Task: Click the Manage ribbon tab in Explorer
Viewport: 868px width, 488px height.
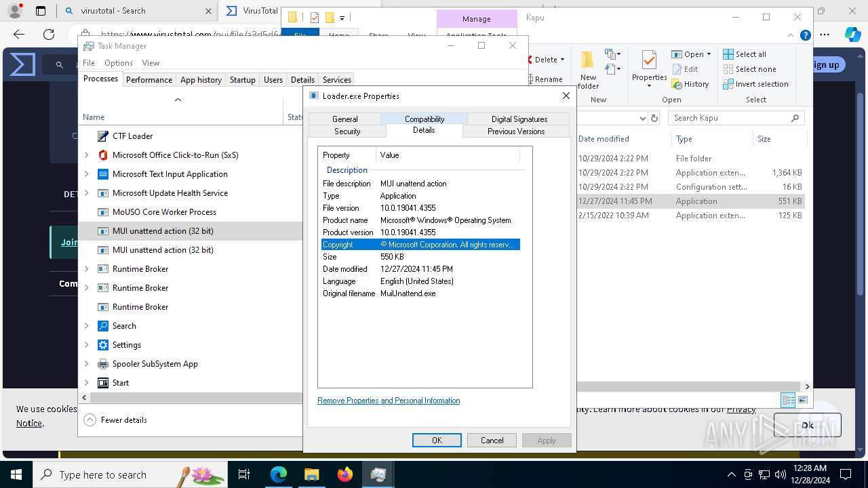Action: coord(477,19)
